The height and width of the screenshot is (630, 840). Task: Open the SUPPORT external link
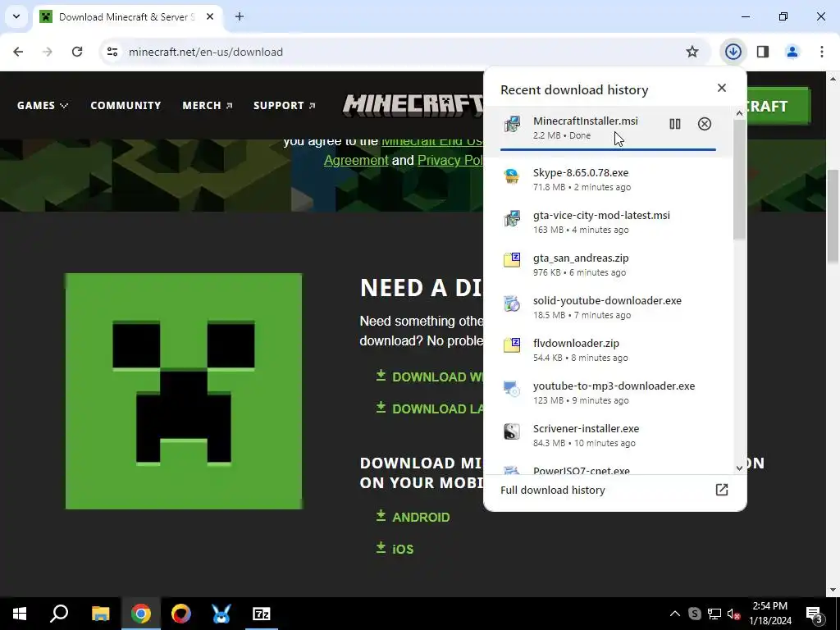click(285, 106)
